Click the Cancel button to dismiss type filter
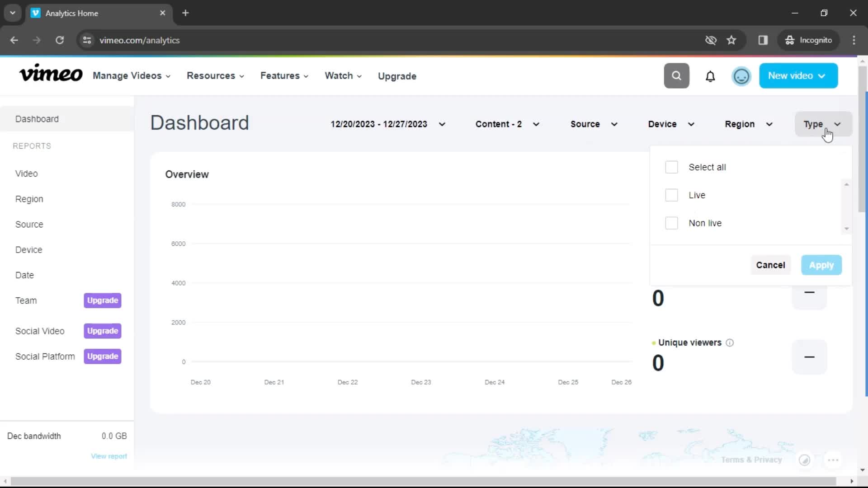 [770, 265]
